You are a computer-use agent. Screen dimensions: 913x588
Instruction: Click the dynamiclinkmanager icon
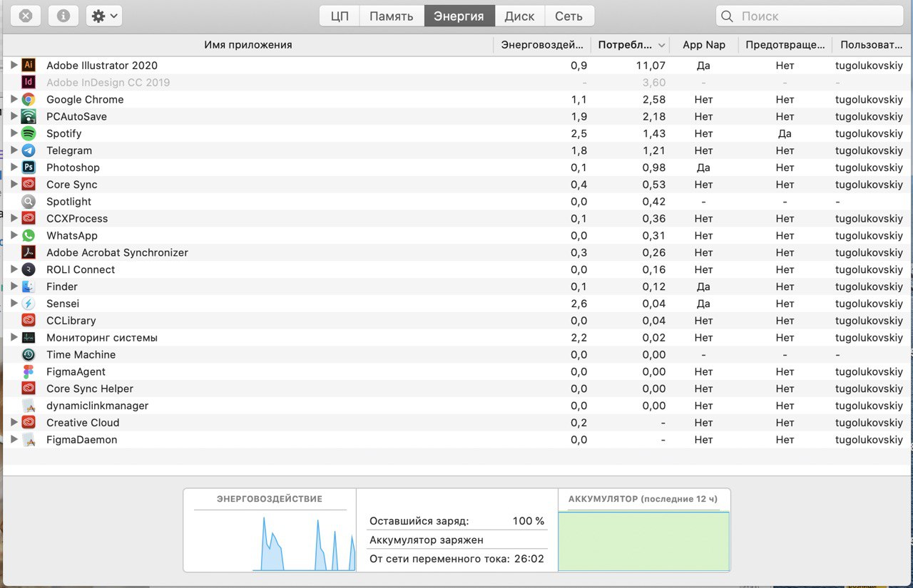(x=29, y=406)
